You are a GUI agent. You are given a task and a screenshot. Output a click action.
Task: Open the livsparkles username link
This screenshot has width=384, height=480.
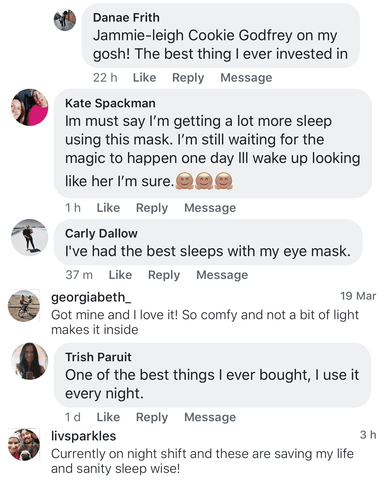(x=84, y=436)
